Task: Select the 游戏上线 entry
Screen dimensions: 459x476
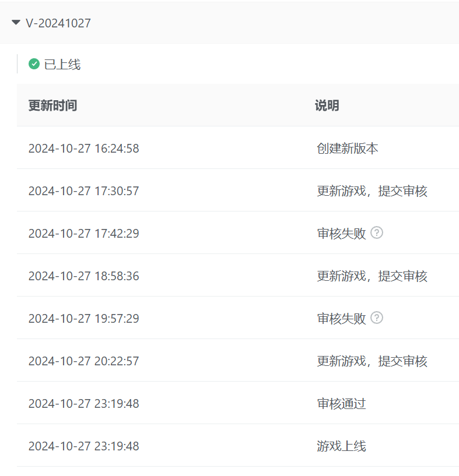Action: [341, 446]
